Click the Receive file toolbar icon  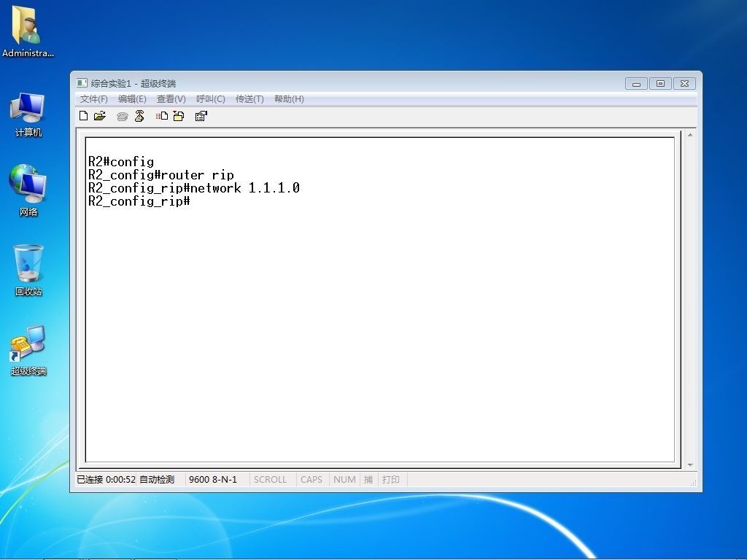click(x=179, y=116)
